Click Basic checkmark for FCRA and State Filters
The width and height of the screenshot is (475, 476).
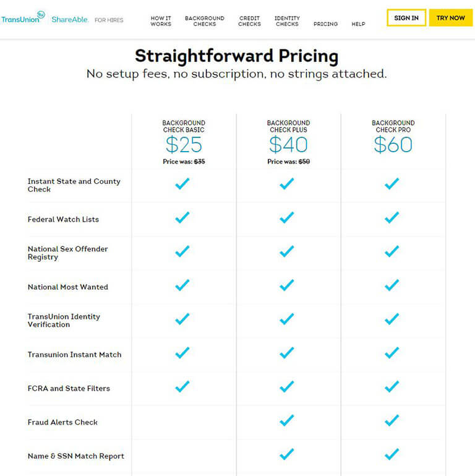point(182,386)
